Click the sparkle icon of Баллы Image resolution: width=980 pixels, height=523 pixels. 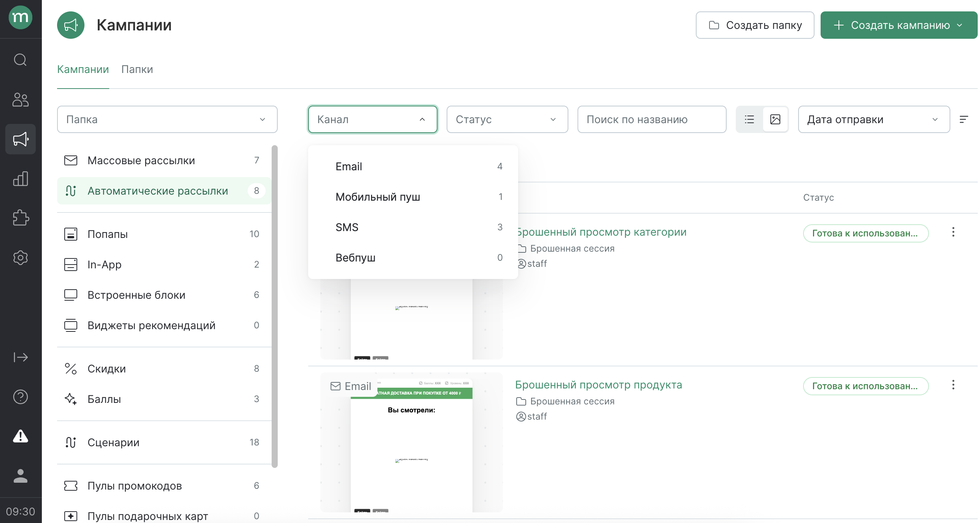[71, 399]
